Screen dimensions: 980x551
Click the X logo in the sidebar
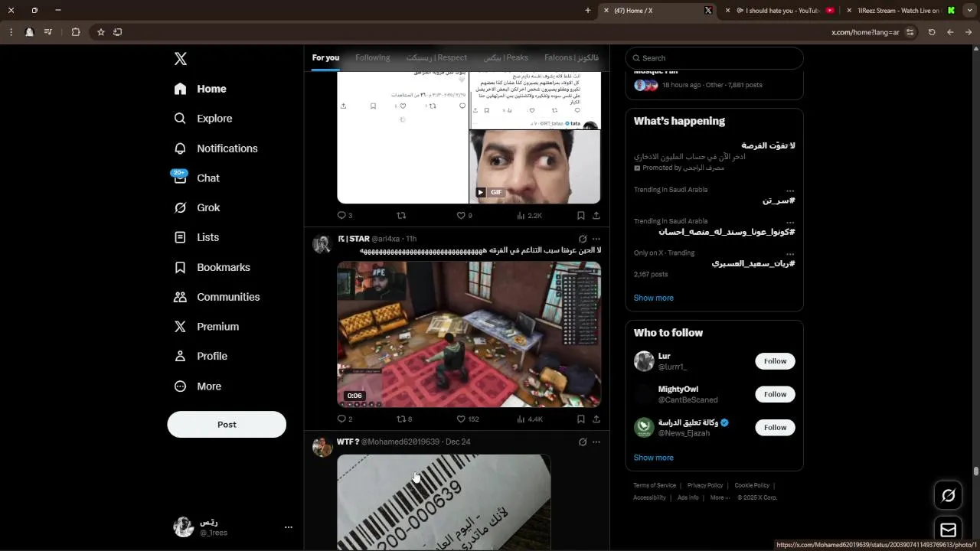(181, 59)
